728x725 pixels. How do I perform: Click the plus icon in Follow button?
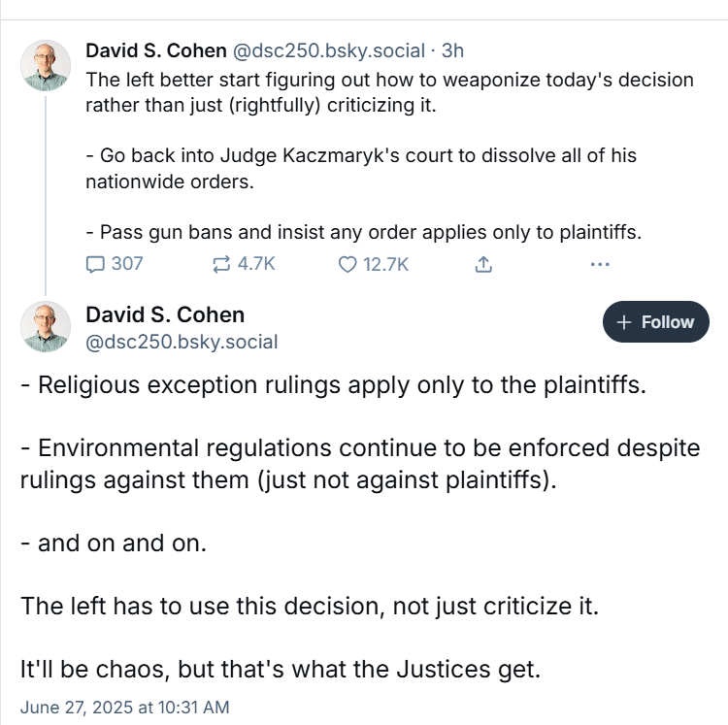pos(624,322)
